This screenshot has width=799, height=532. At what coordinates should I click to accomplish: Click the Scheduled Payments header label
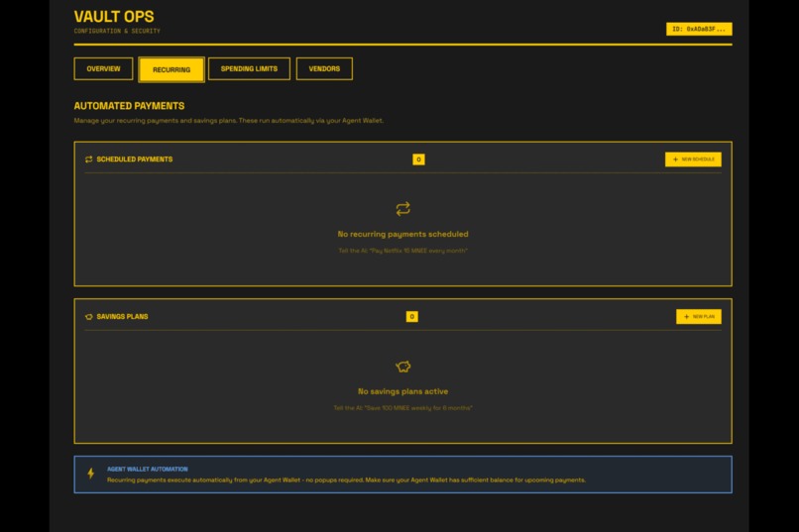coord(135,160)
